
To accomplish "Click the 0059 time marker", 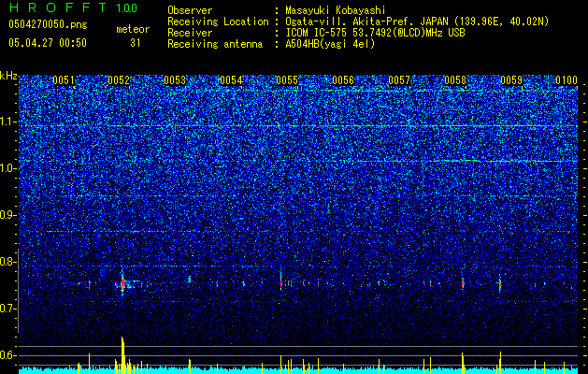I will [511, 80].
